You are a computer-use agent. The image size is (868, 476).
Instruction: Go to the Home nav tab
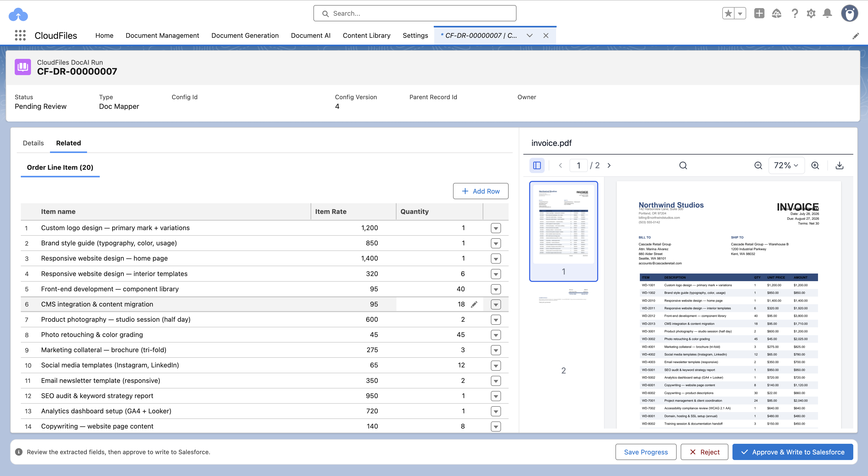(x=104, y=35)
